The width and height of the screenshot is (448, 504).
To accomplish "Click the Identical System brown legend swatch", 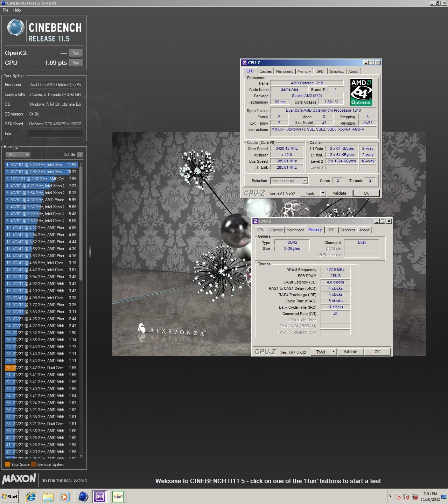I will [34, 464].
